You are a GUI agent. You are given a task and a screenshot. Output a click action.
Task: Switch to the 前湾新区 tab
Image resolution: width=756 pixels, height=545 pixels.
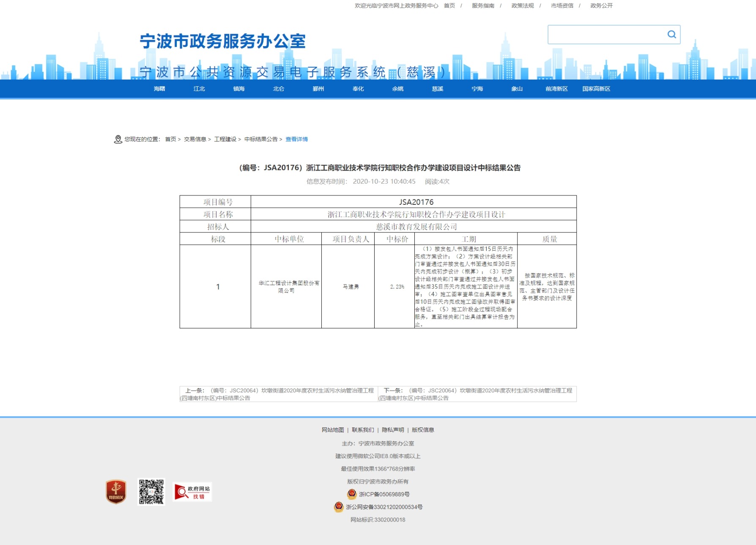point(556,89)
